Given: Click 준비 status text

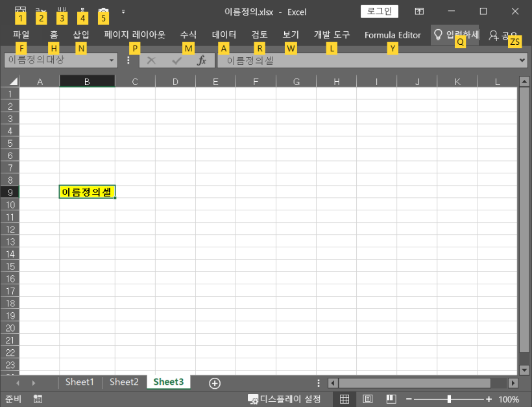Looking at the screenshot, I should (13, 399).
